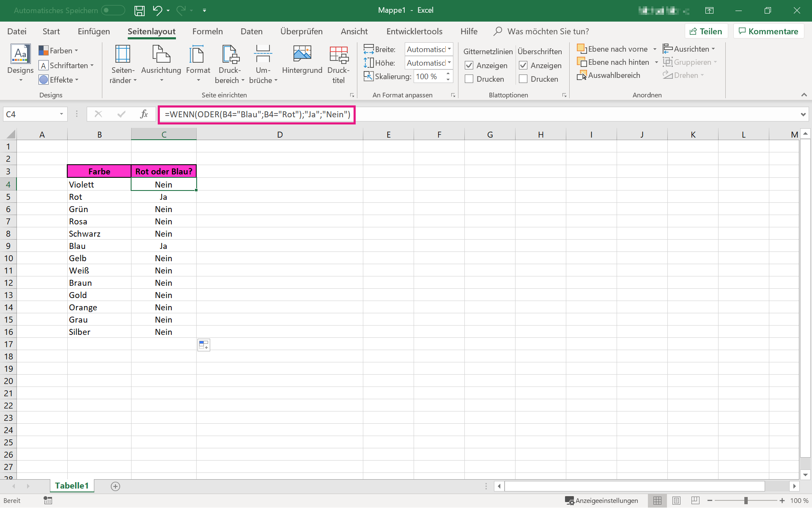Open the Breite width dropdown
812x508 pixels.
point(449,49)
